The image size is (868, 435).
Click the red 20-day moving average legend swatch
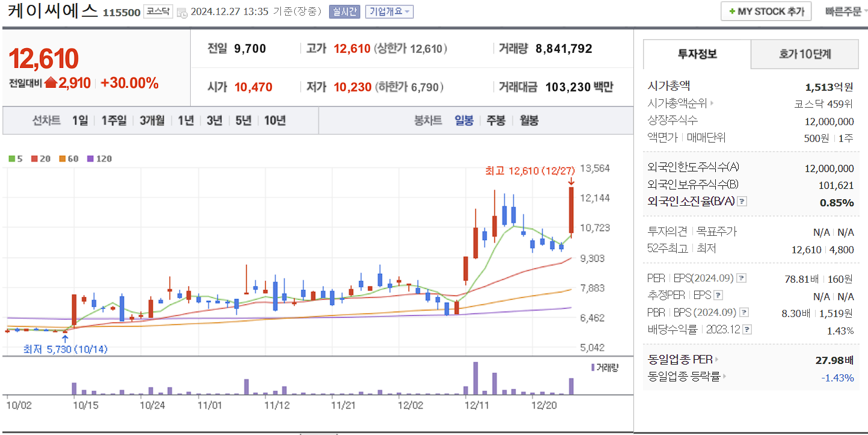[33, 158]
